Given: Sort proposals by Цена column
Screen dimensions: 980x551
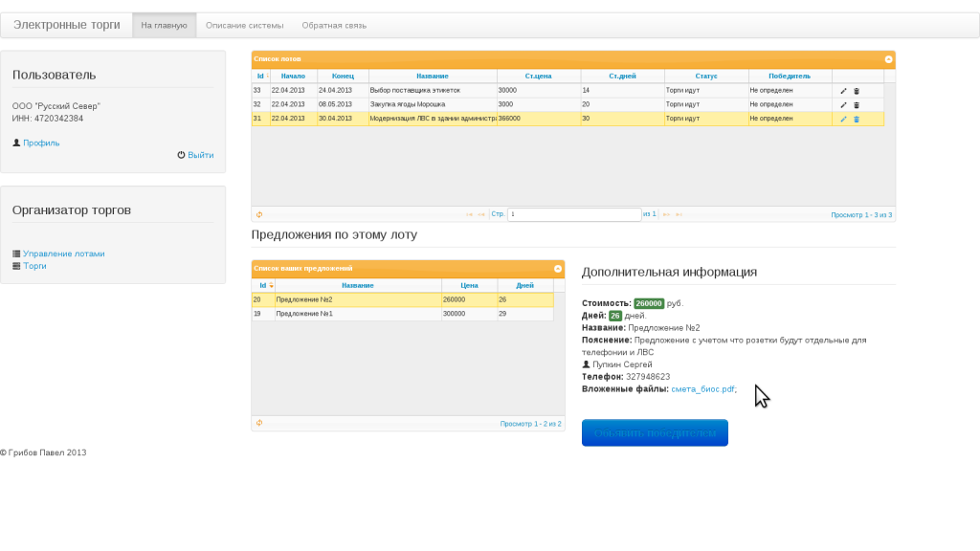Looking at the screenshot, I should point(469,285).
